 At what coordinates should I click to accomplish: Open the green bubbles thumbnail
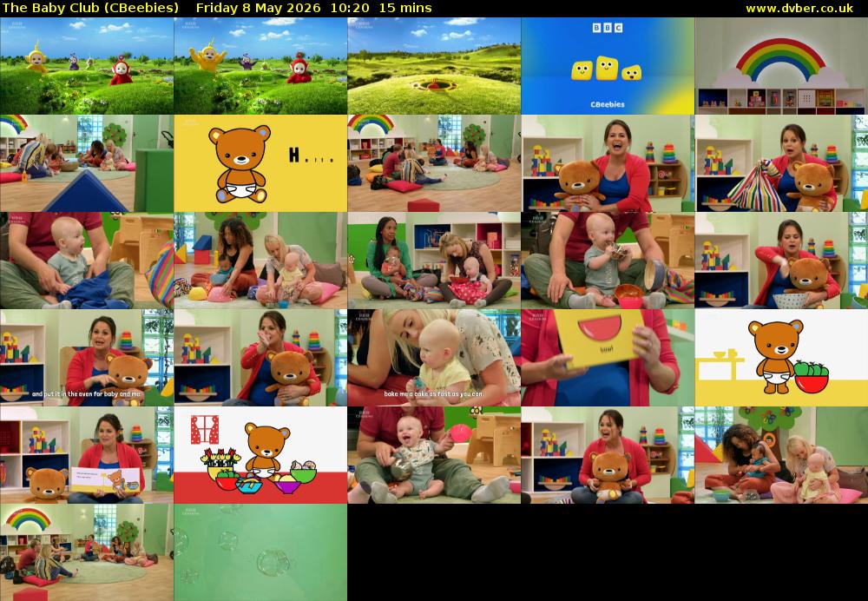260,552
